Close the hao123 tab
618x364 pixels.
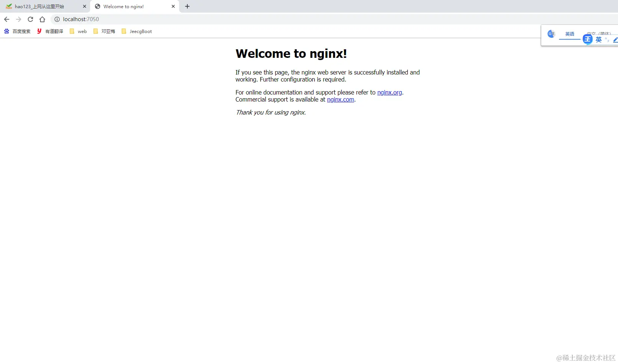click(85, 6)
